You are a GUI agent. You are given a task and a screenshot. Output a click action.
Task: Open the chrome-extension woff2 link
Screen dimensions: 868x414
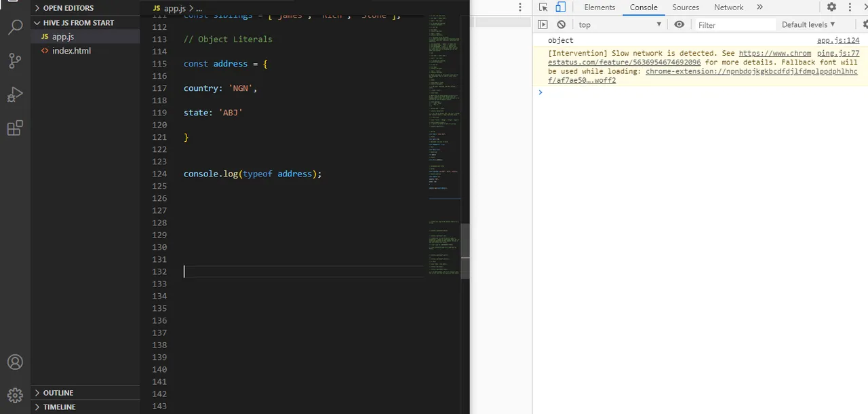click(703, 75)
